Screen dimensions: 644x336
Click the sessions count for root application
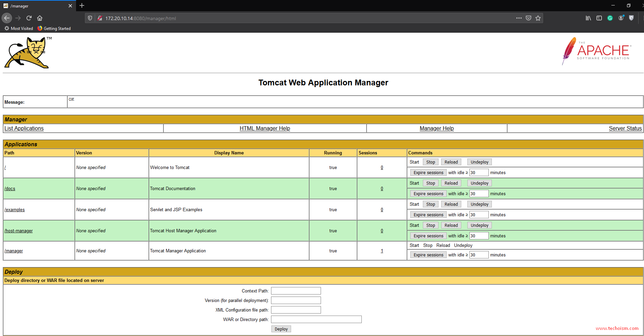(382, 167)
